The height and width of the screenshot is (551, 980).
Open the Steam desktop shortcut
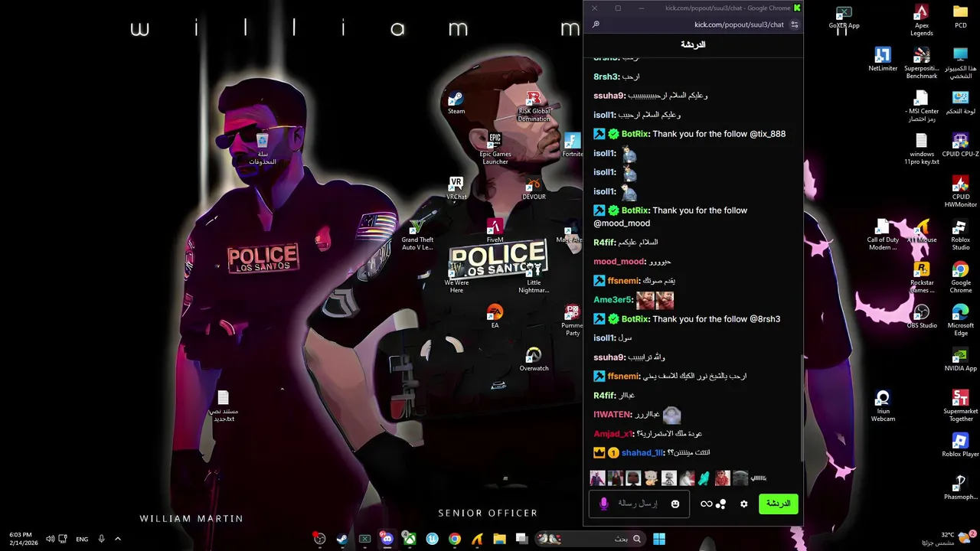coord(456,103)
